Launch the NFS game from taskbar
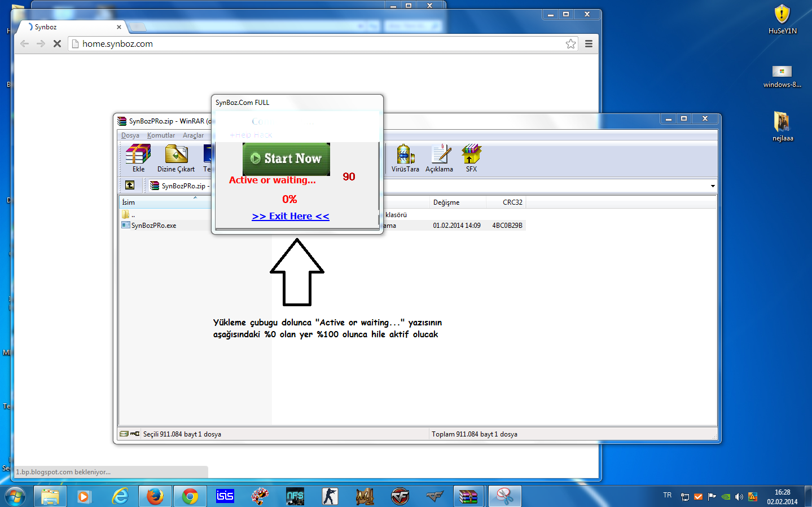The height and width of the screenshot is (507, 812). pyautogui.click(x=295, y=496)
